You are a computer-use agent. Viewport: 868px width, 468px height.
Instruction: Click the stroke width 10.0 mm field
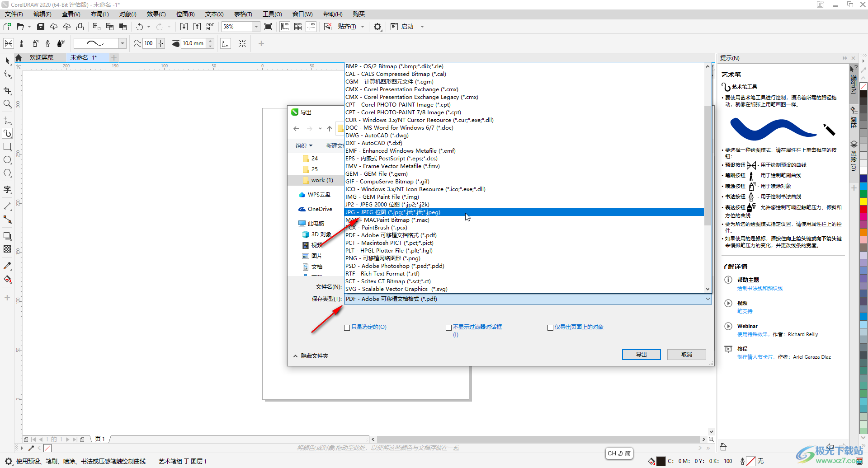193,43
